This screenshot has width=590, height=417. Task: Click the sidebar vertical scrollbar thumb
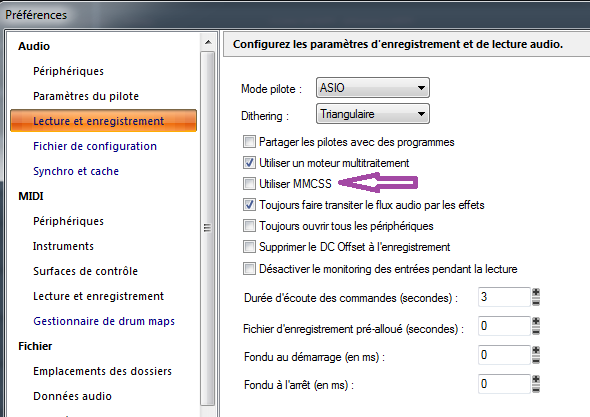point(208,228)
